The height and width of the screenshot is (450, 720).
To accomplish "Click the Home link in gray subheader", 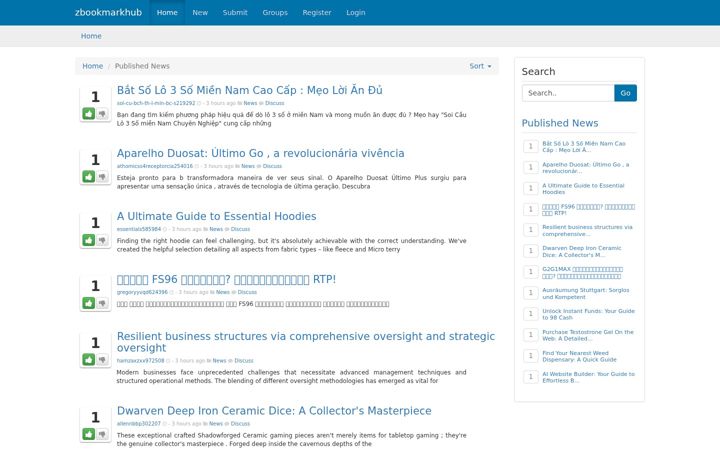I will [91, 36].
